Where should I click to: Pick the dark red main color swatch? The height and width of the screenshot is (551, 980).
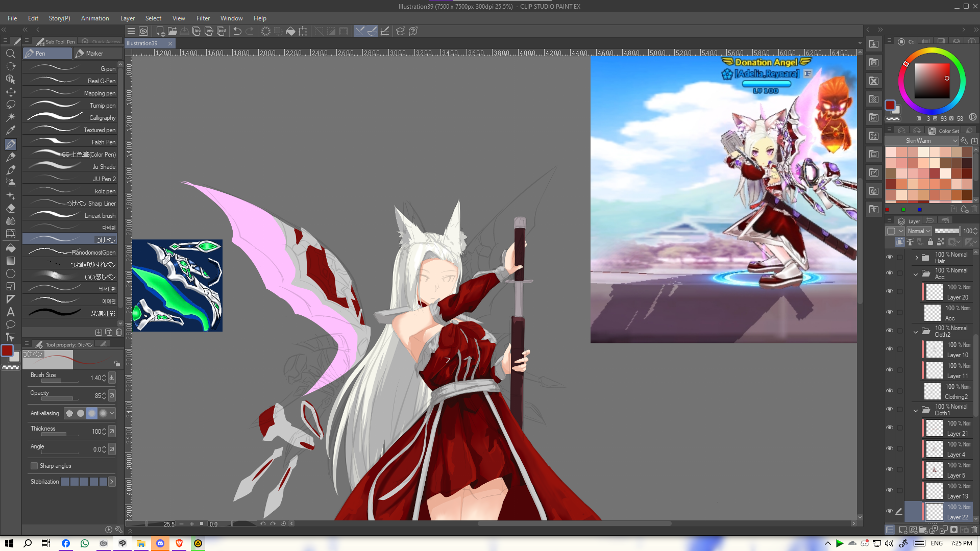pyautogui.click(x=7, y=350)
